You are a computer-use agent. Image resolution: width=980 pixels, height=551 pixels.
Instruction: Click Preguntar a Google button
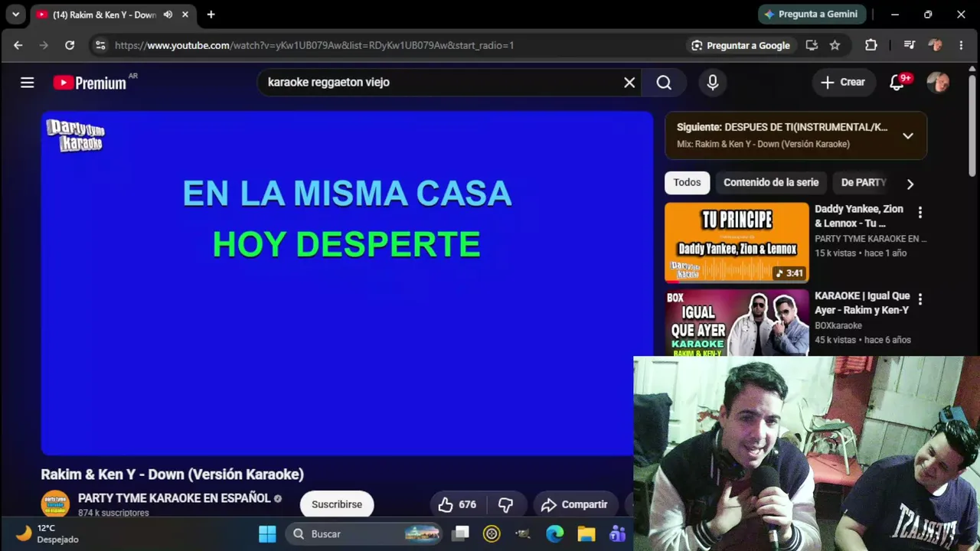[740, 45]
